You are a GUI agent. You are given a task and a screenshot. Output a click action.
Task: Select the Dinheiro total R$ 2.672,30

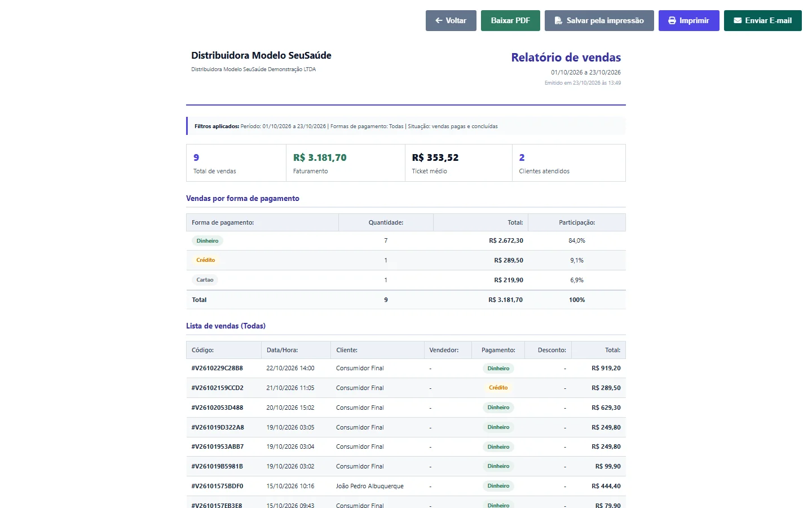(506, 241)
